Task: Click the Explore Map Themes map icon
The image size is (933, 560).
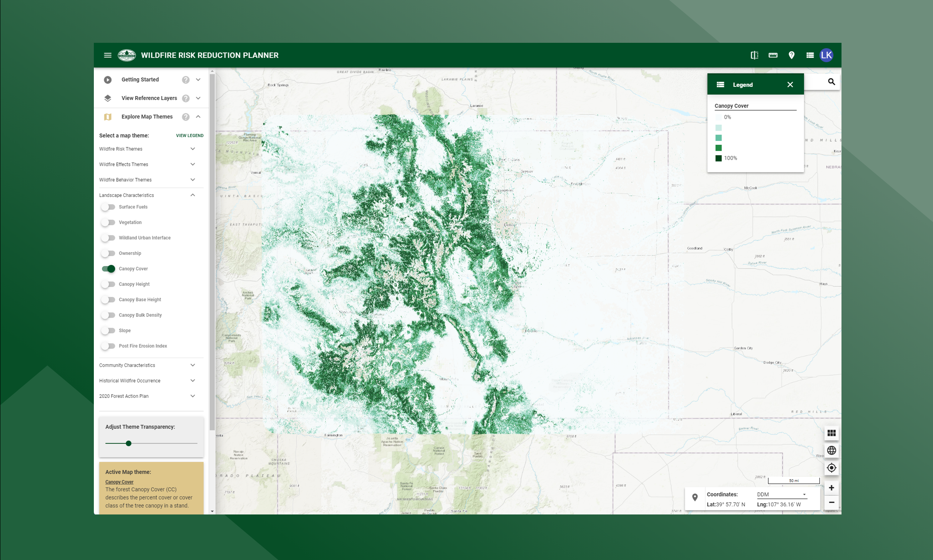Action: coord(108,117)
